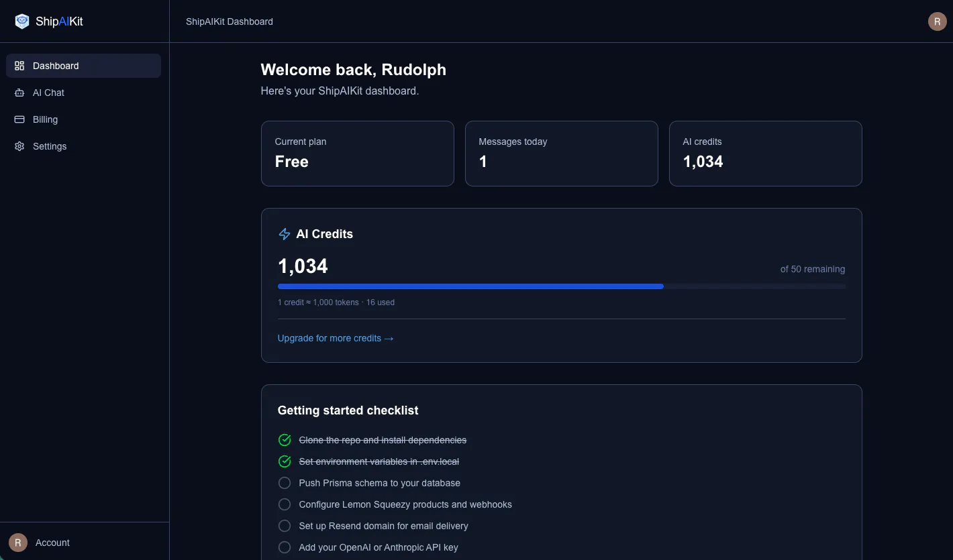The width and height of the screenshot is (953, 560).
Task: Click the ShipAIKit brand name
Action: 59,21
